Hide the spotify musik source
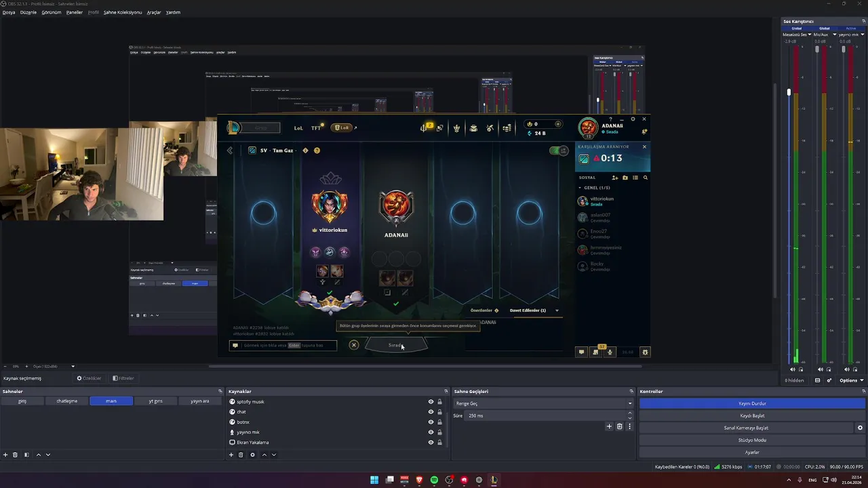 tap(431, 402)
